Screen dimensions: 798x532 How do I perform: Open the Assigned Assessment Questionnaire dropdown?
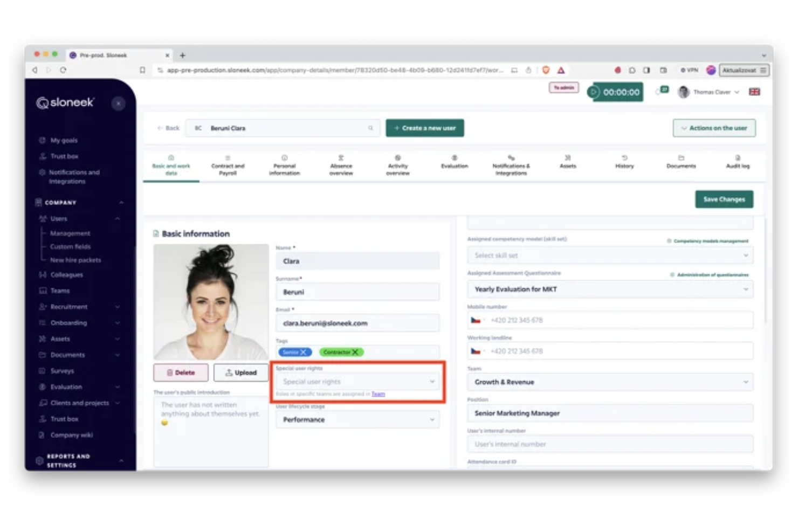point(610,289)
